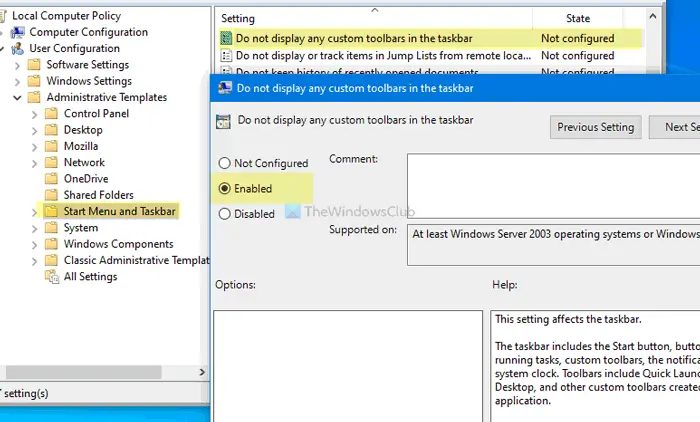This screenshot has height=422, width=700.
Task: Expand the Network node
Action: [34, 164]
